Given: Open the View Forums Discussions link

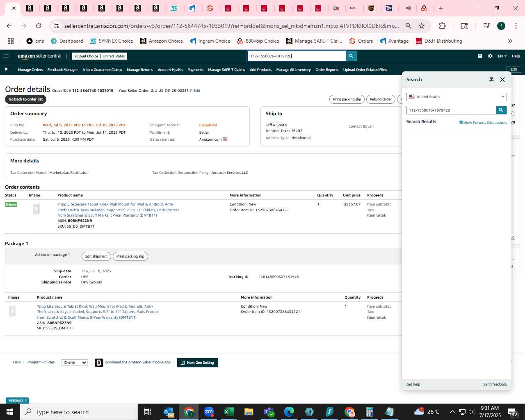Looking at the screenshot, I should [x=483, y=123].
